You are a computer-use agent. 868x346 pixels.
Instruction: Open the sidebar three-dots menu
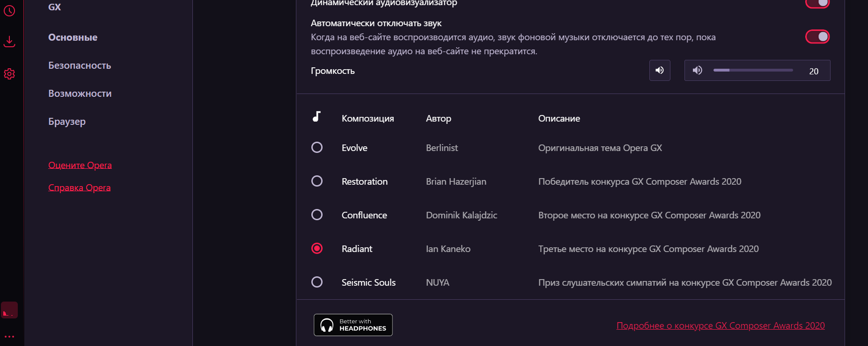click(9, 336)
